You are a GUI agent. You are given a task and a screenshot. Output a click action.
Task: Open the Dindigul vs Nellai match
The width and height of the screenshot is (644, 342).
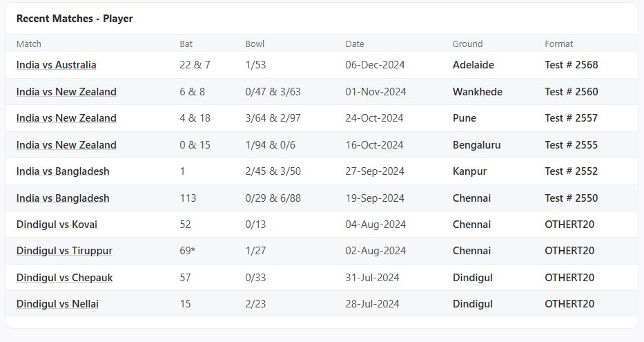[57, 304]
